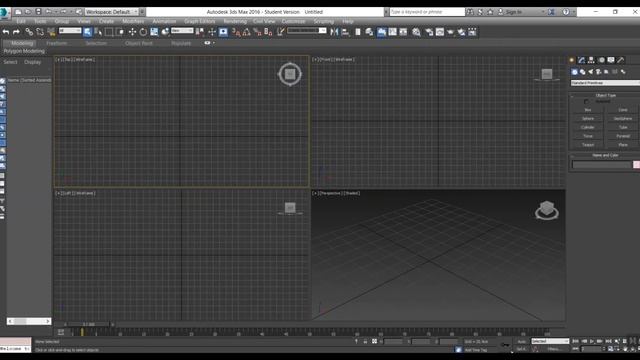Switch to the Utilities command panel tab
The height and width of the screenshot is (360, 640).
click(x=621, y=60)
